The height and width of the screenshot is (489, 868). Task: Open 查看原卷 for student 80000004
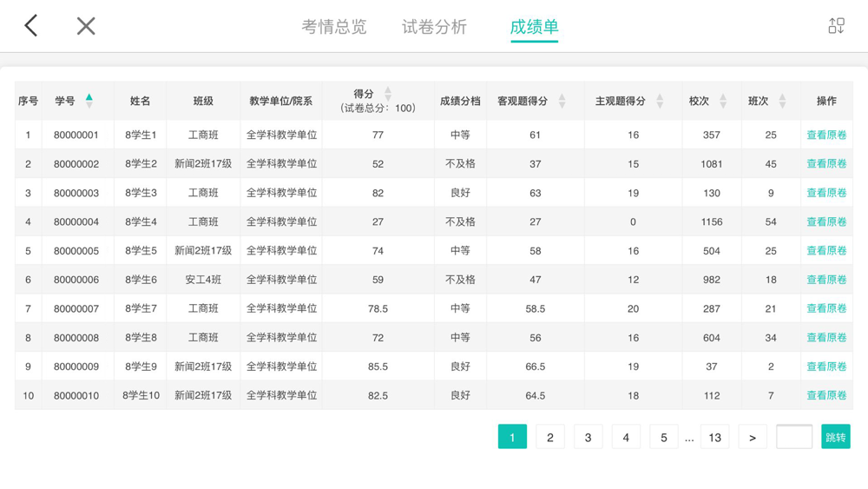pyautogui.click(x=826, y=222)
